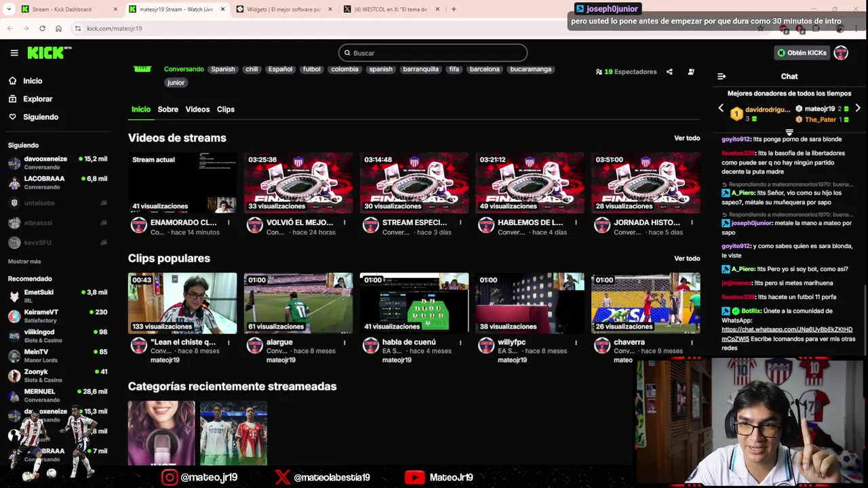The height and width of the screenshot is (488, 868).
Task: Open Siguiendo heart item in sidebar
Action: (33, 117)
